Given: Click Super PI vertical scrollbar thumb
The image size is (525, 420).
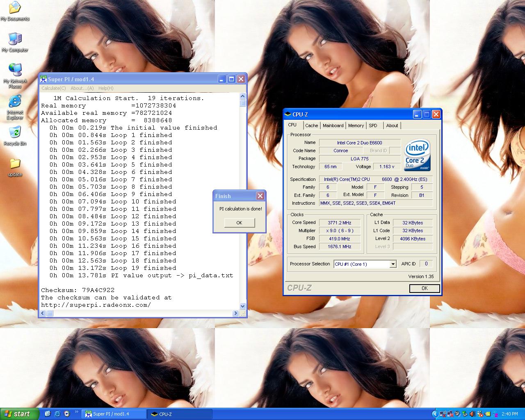Looking at the screenshot, I should pyautogui.click(x=242, y=103).
